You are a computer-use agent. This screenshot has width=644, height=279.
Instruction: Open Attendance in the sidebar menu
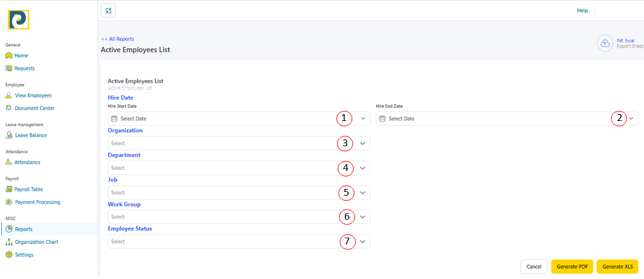[27, 162]
